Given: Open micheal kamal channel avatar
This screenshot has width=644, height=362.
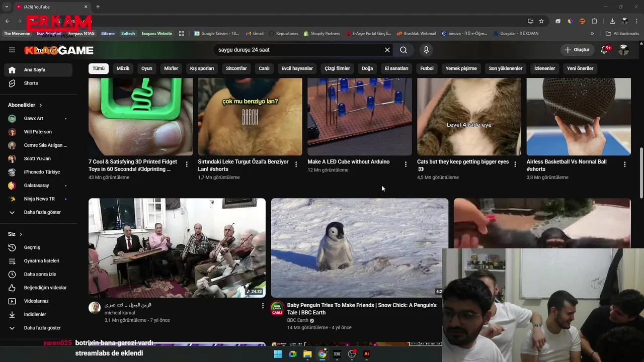Looking at the screenshot, I should pos(95,308).
